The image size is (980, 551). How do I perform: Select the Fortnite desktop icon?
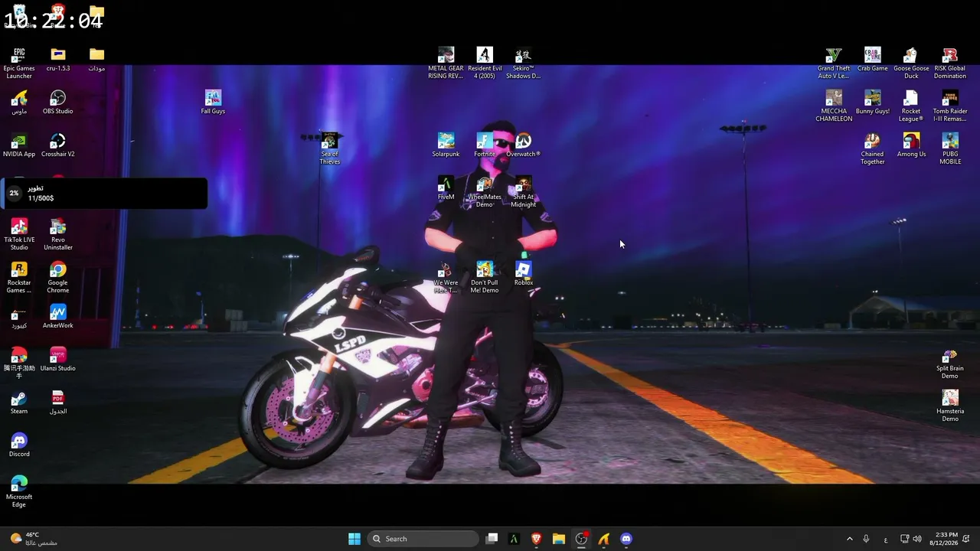485,145
